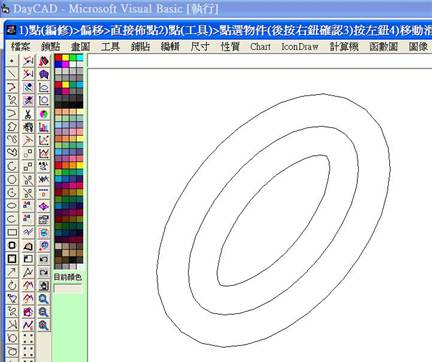Open the 工具 menu
The width and height of the screenshot is (432, 362).
pos(110,46)
